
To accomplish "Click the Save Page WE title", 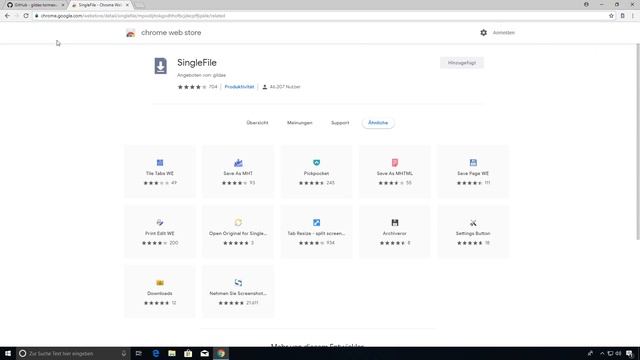I will click(473, 173).
